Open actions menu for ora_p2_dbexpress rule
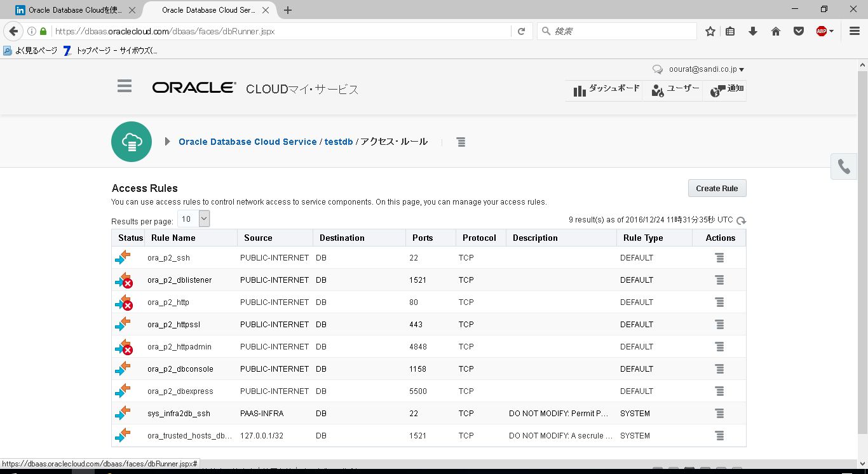This screenshot has width=868, height=474. [719, 391]
